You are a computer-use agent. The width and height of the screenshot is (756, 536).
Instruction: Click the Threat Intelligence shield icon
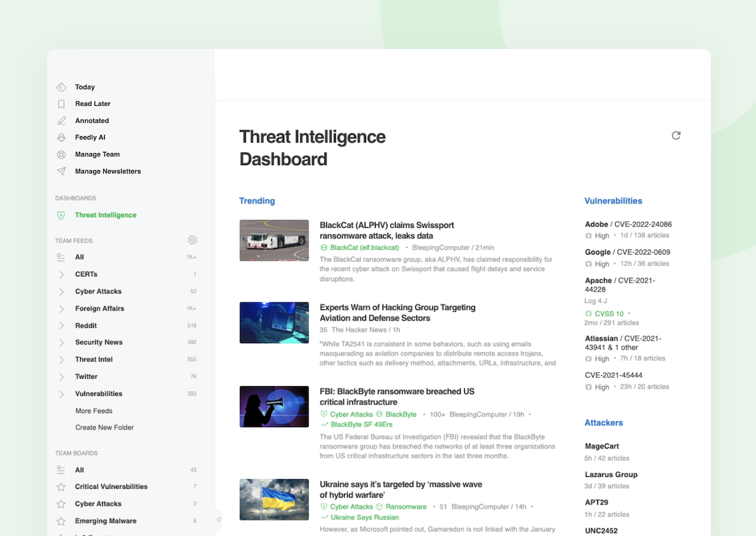(61, 215)
